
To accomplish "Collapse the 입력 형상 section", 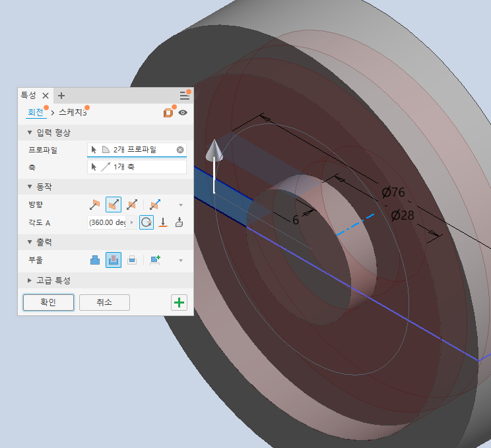I will click(30, 133).
